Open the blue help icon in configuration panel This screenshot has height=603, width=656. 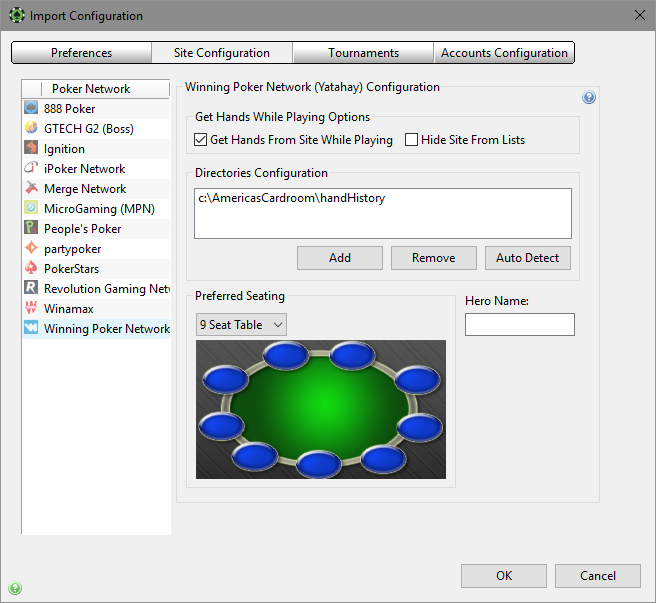(x=589, y=98)
